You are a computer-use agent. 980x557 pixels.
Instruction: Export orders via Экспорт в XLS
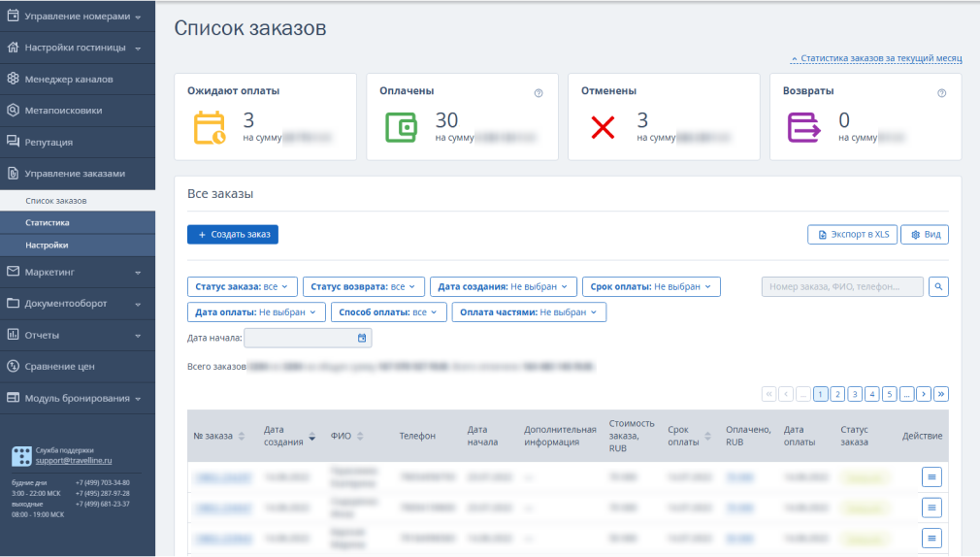(853, 235)
